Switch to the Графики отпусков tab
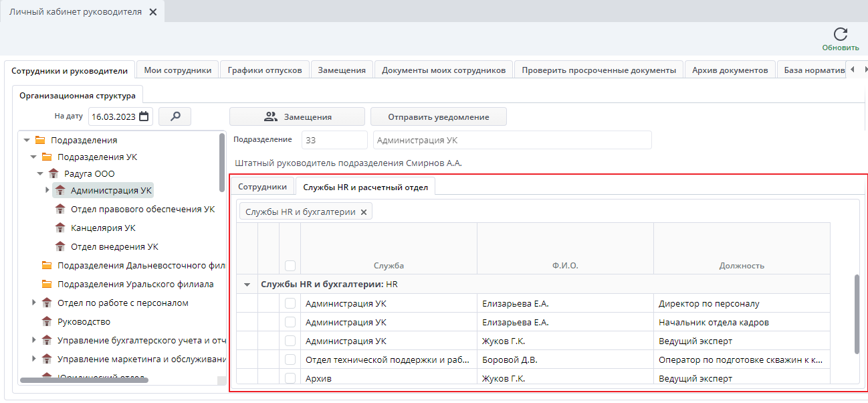This screenshot has height=403, width=868. [x=265, y=70]
